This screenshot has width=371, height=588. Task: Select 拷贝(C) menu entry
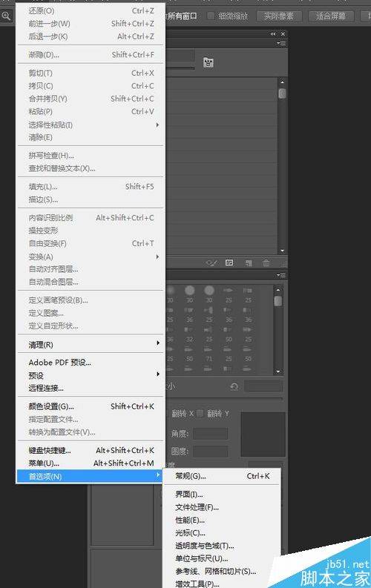pyautogui.click(x=91, y=86)
